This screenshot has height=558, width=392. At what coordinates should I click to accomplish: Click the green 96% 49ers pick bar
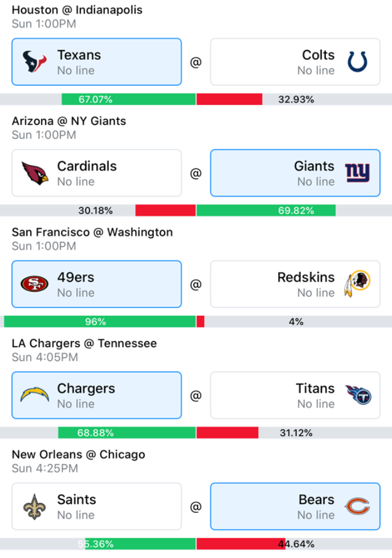pyautogui.click(x=100, y=321)
